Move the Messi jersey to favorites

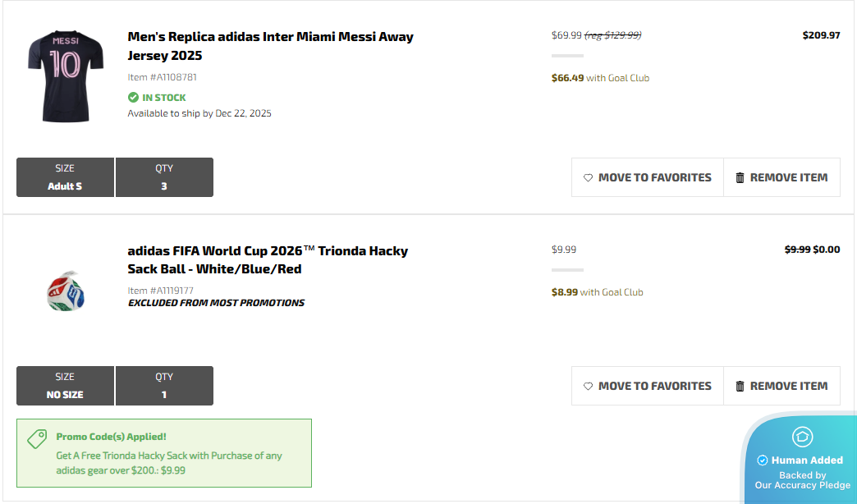(647, 177)
